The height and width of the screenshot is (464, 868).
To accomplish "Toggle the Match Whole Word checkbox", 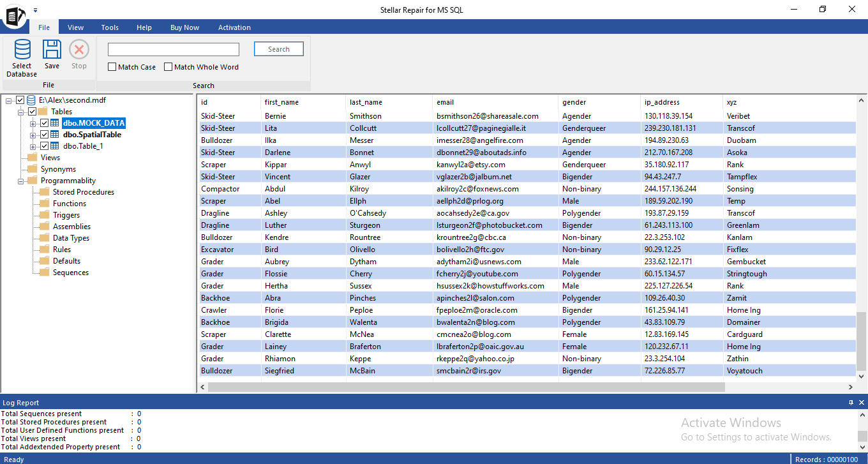I will [168, 66].
